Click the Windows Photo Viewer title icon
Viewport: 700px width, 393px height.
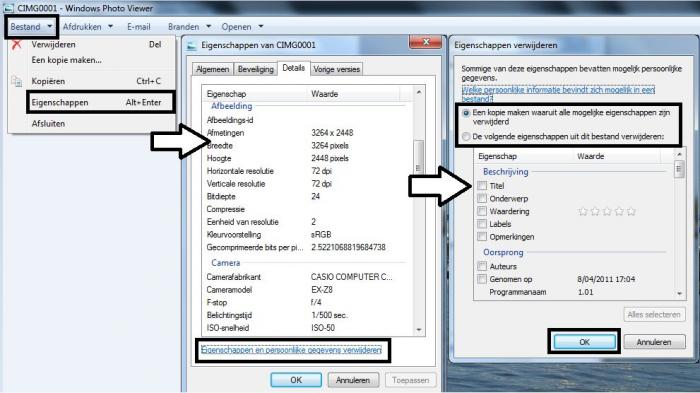click(x=8, y=8)
